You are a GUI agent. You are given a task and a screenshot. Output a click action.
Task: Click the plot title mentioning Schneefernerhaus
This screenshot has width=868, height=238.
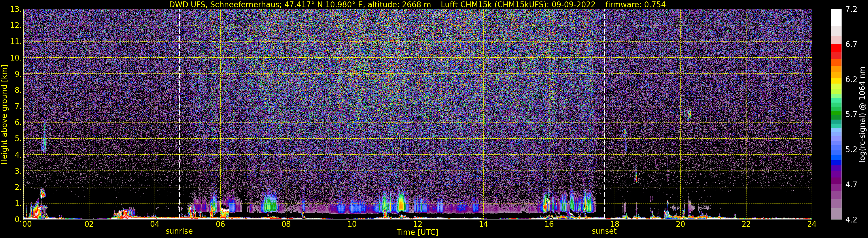click(x=417, y=4)
